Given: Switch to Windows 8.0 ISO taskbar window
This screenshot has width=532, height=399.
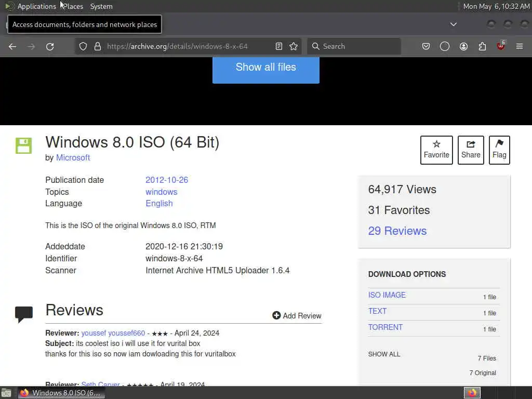Looking at the screenshot, I should coord(61,393).
